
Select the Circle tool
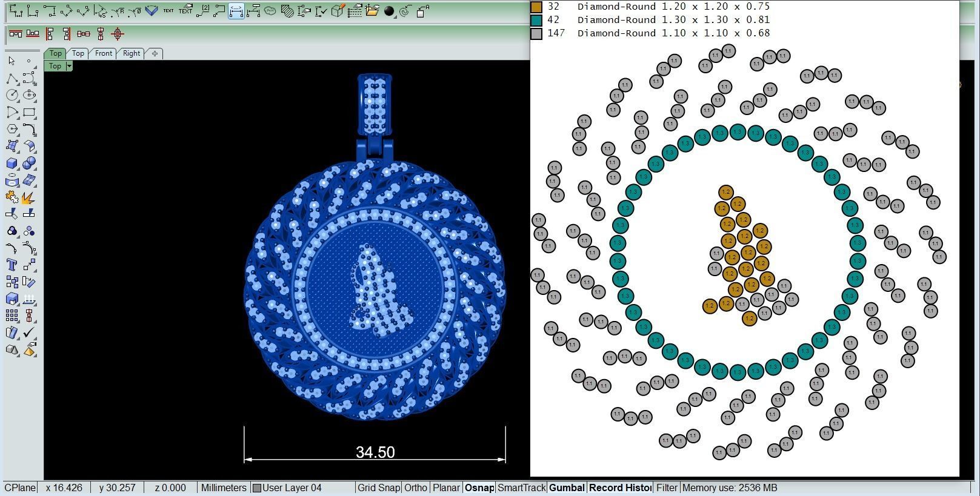tap(12, 95)
